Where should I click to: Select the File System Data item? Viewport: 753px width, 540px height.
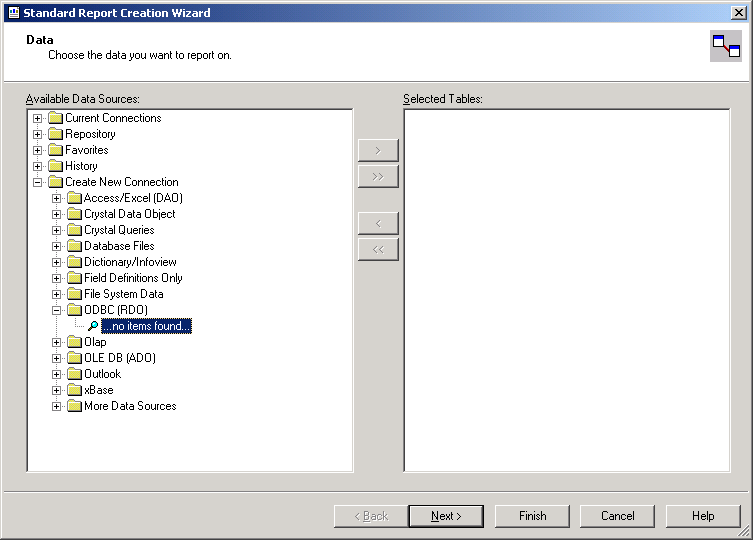click(123, 294)
